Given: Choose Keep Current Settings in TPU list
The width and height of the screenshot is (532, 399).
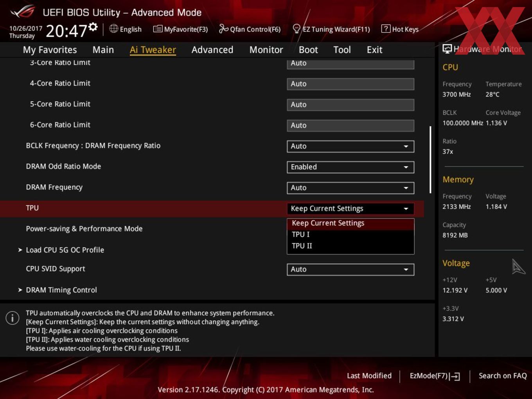Looking at the screenshot, I should pyautogui.click(x=350, y=223).
